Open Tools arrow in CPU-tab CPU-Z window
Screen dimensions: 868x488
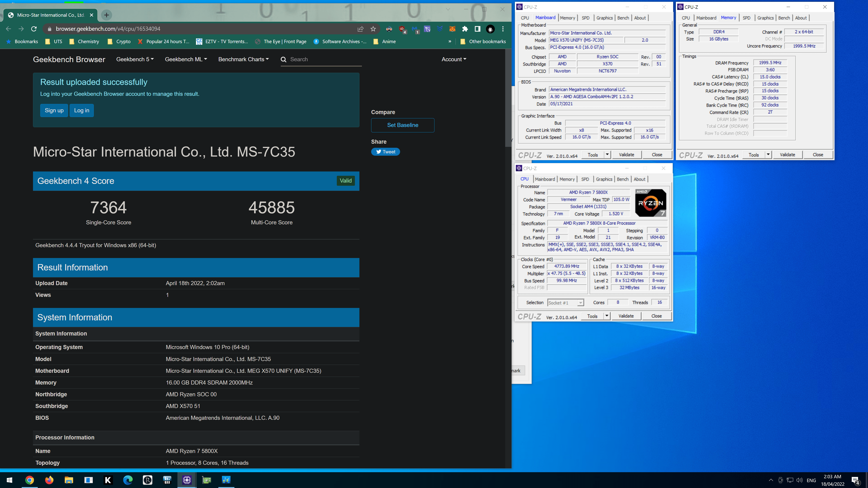(x=606, y=316)
